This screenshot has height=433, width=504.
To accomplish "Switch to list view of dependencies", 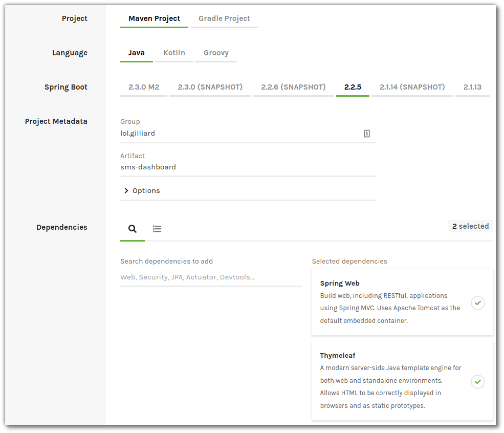I will [157, 228].
